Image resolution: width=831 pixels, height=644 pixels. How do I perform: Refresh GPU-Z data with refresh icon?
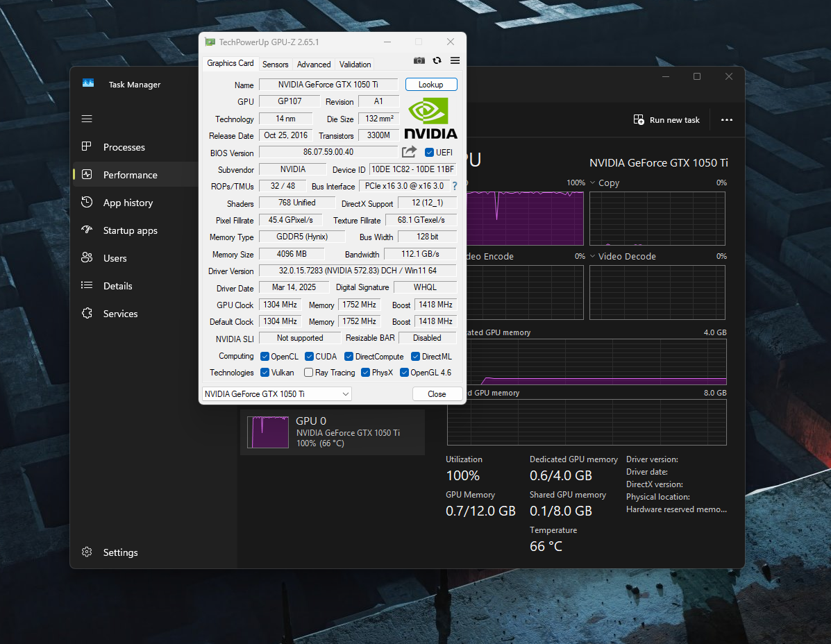pos(437,61)
